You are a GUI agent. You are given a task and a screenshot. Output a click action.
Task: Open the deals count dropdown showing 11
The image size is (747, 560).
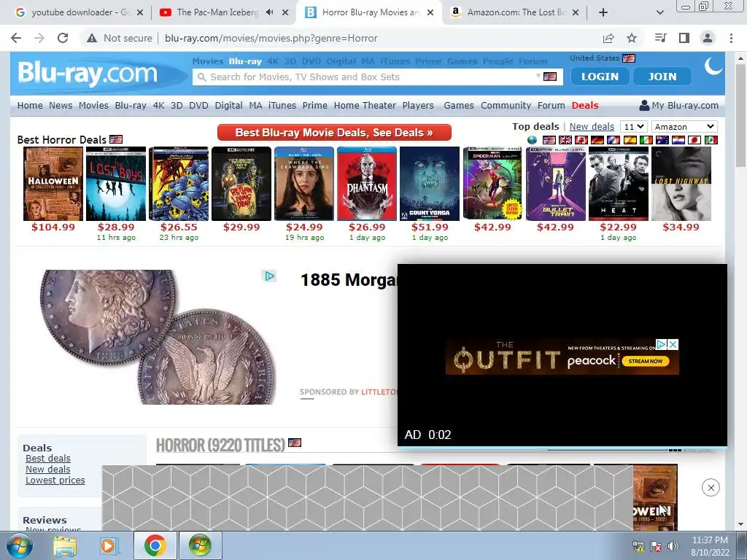(634, 127)
